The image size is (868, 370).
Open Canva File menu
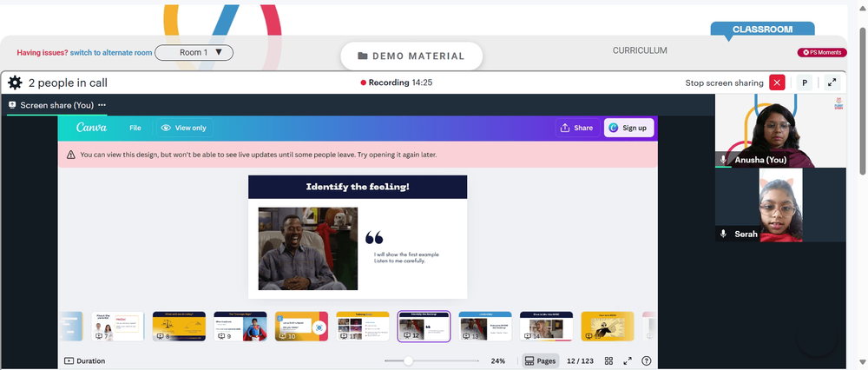point(135,128)
